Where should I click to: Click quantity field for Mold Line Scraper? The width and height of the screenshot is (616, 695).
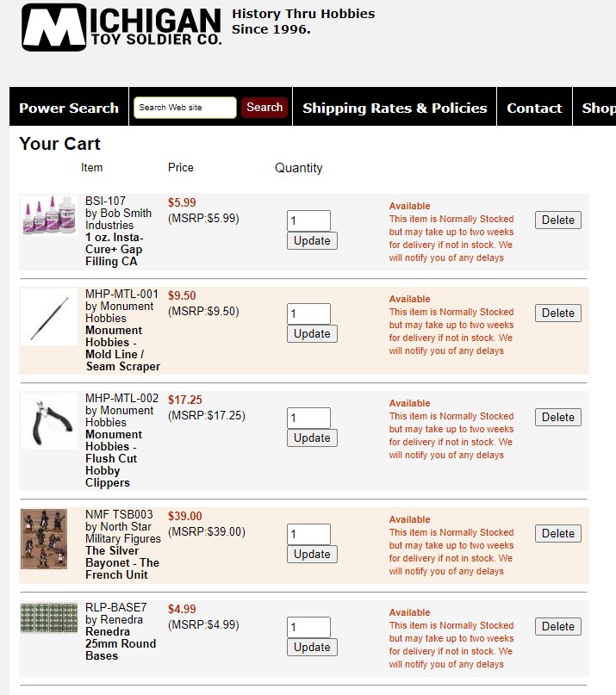coord(308,313)
